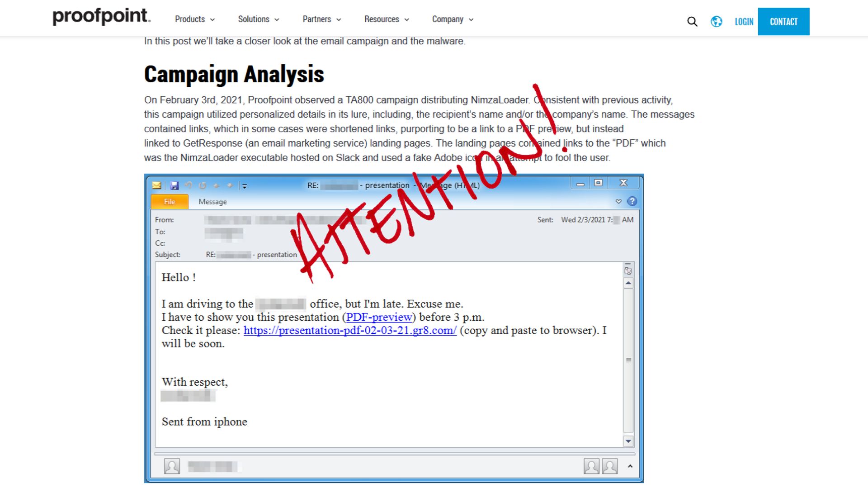This screenshot has height=488, width=868.
Task: Select the orange File tab
Action: click(170, 202)
